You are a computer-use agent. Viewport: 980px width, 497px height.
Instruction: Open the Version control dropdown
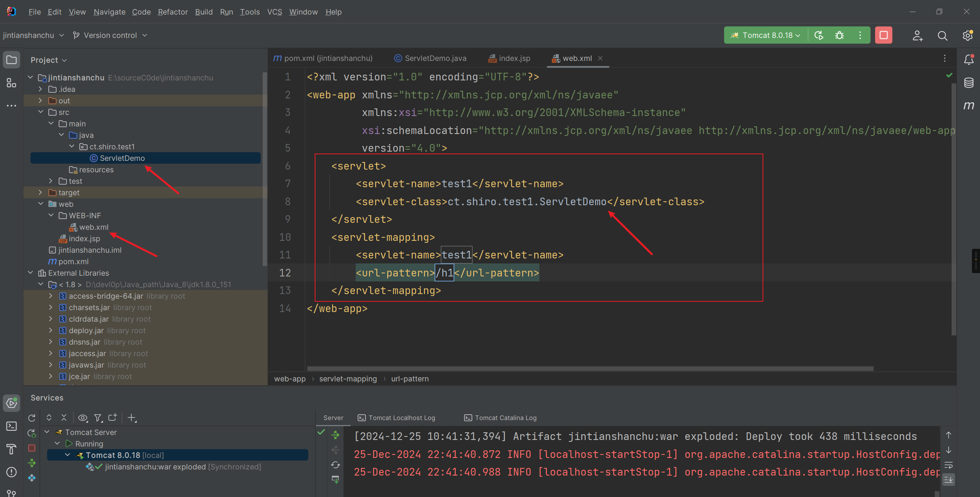(x=110, y=35)
